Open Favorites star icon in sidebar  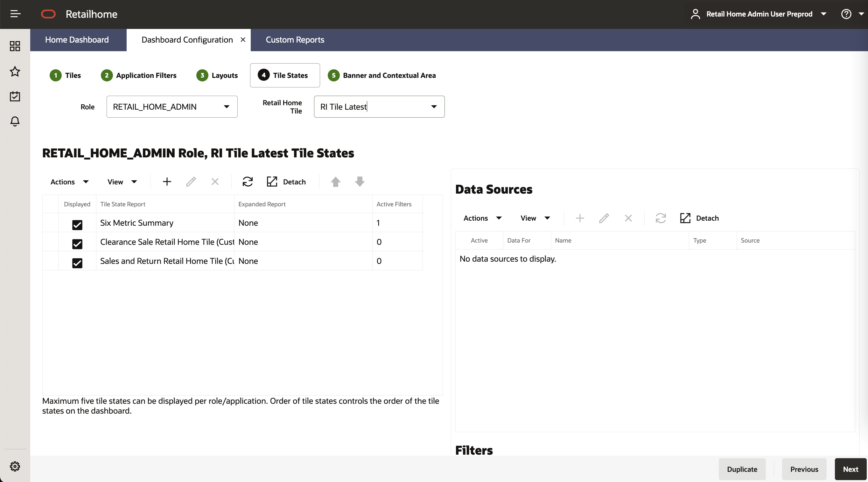[15, 71]
